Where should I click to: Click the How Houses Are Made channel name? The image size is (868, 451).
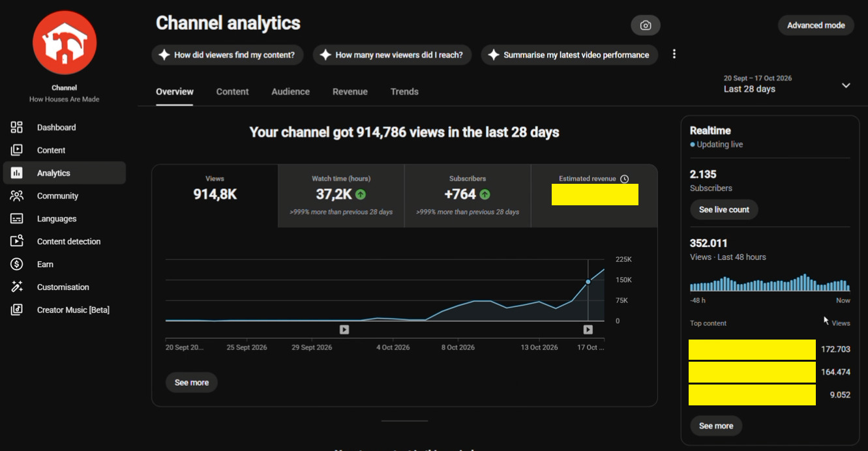(65, 99)
